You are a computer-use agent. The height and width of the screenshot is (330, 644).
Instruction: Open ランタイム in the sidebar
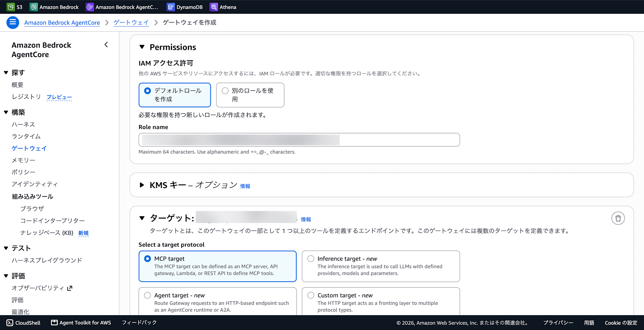[26, 136]
